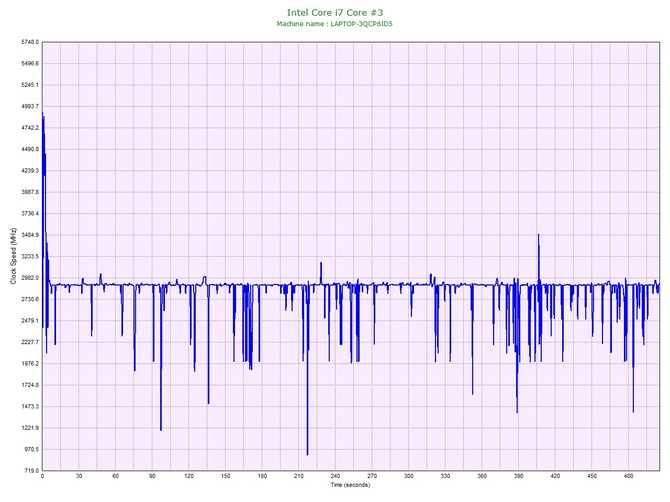Click the x-axis tick label 240
Image resolution: width=670 pixels, height=502 pixels.
pos(335,476)
